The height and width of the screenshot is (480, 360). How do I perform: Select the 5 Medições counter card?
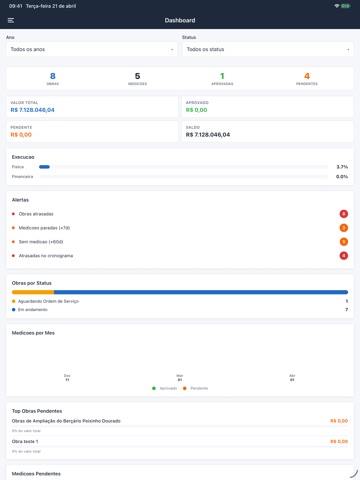coord(137,79)
